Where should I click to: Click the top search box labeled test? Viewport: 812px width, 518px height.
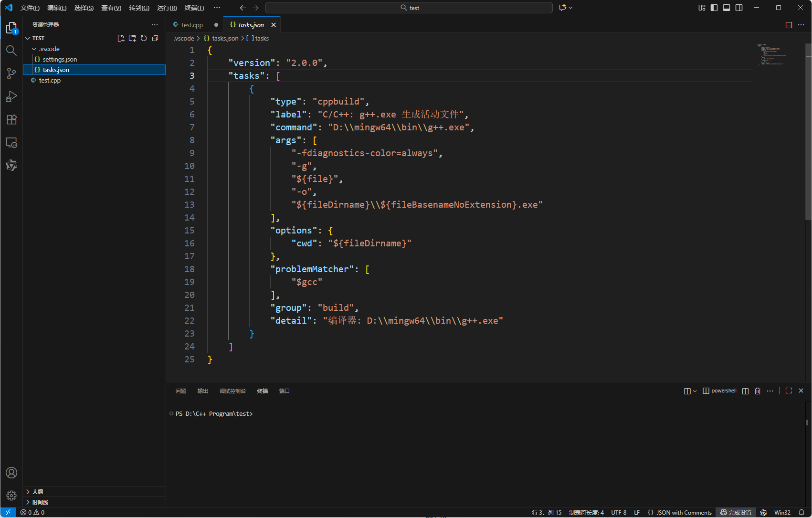click(409, 8)
